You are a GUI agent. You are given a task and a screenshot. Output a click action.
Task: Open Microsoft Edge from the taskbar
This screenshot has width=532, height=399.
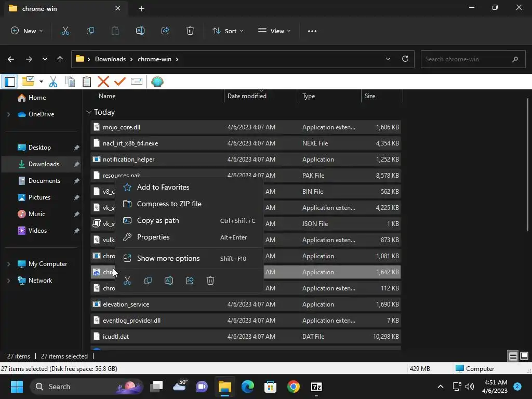tap(248, 387)
